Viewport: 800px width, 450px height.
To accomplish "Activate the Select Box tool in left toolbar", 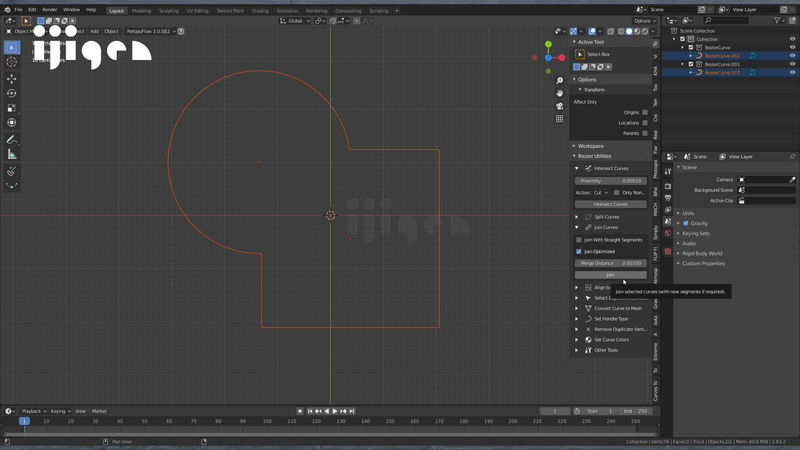I will (12, 47).
